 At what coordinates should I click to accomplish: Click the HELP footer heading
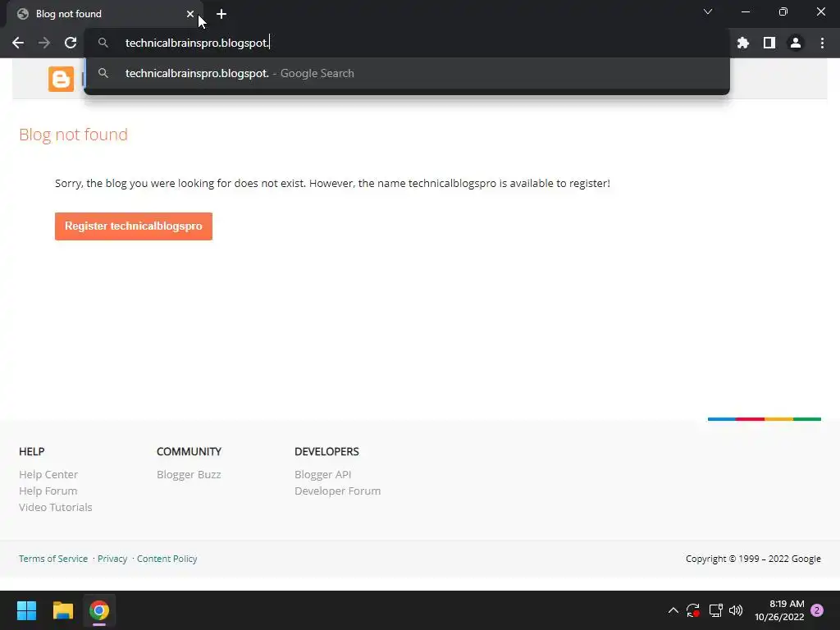(32, 452)
